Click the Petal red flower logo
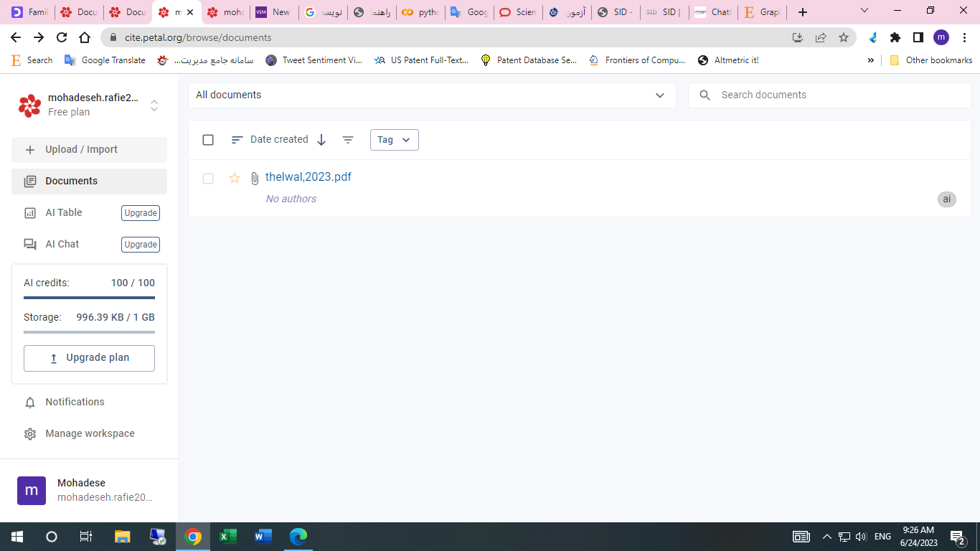This screenshot has height=551, width=980. click(x=29, y=105)
